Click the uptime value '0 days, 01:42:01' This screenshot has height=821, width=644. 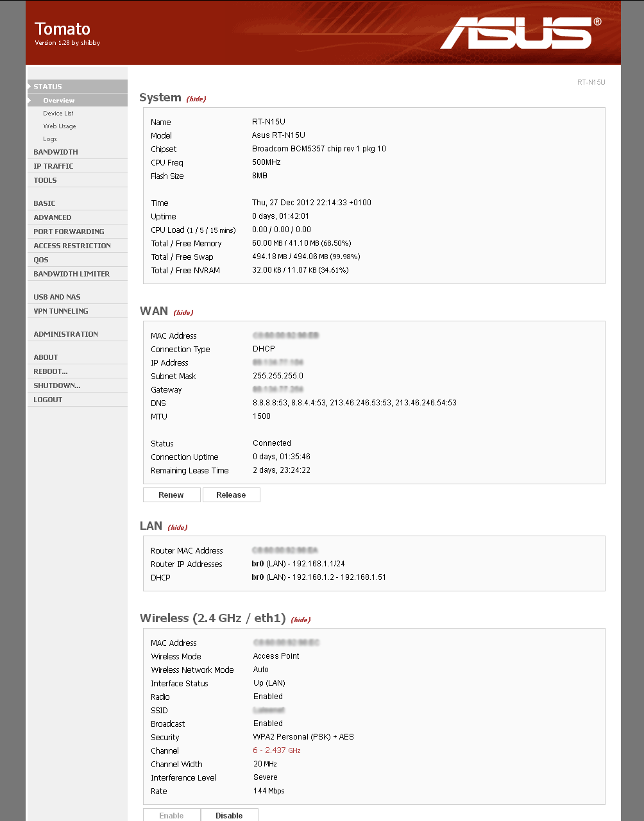click(281, 216)
